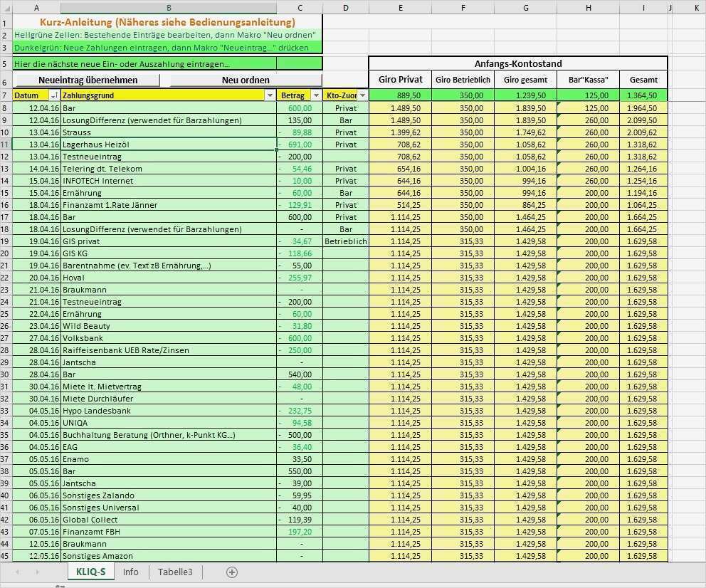Select row header 8
The height and width of the screenshot is (588, 706).
tap(6, 109)
